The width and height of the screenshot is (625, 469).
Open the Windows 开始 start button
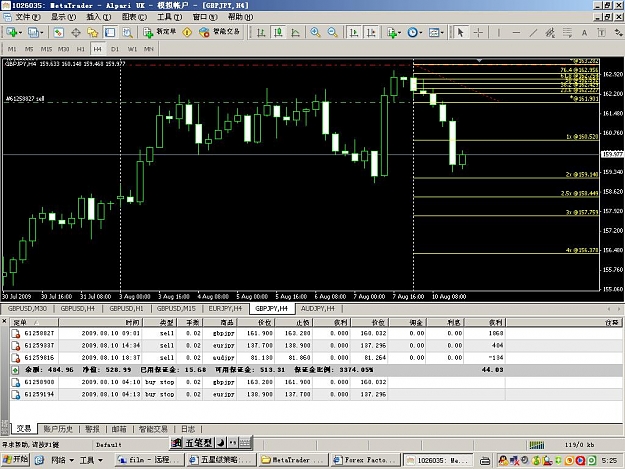click(16, 460)
